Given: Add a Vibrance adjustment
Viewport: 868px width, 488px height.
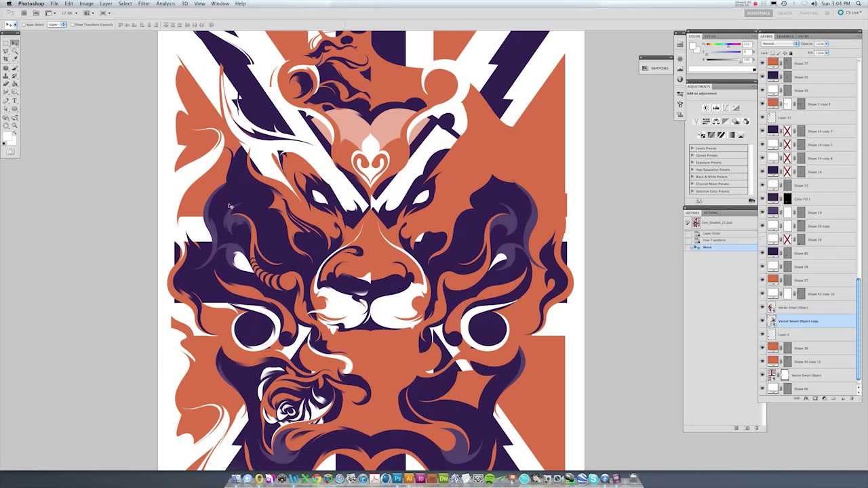Looking at the screenshot, I should 696,121.
